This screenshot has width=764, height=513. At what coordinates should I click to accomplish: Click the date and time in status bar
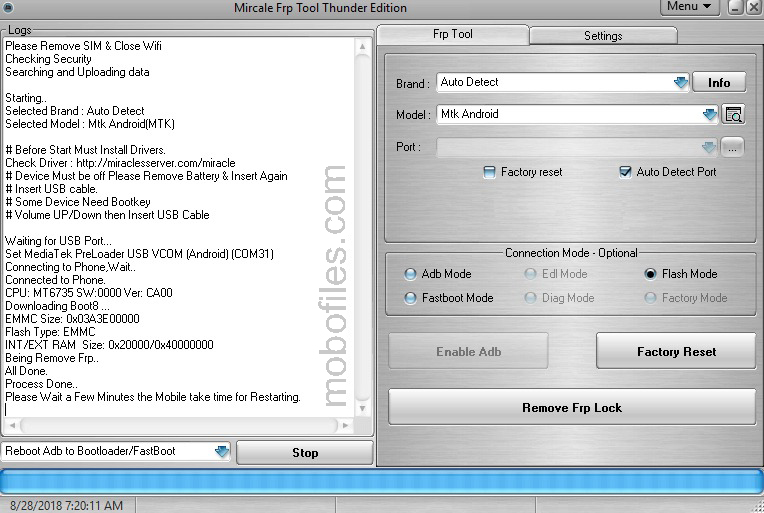[66, 506]
